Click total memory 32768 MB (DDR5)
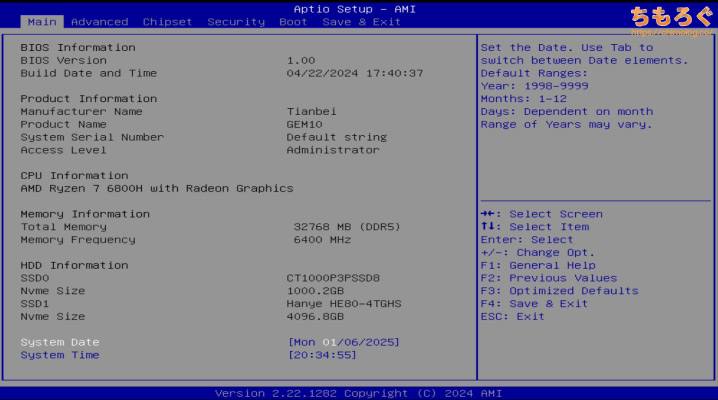718x400 pixels. [x=347, y=227]
